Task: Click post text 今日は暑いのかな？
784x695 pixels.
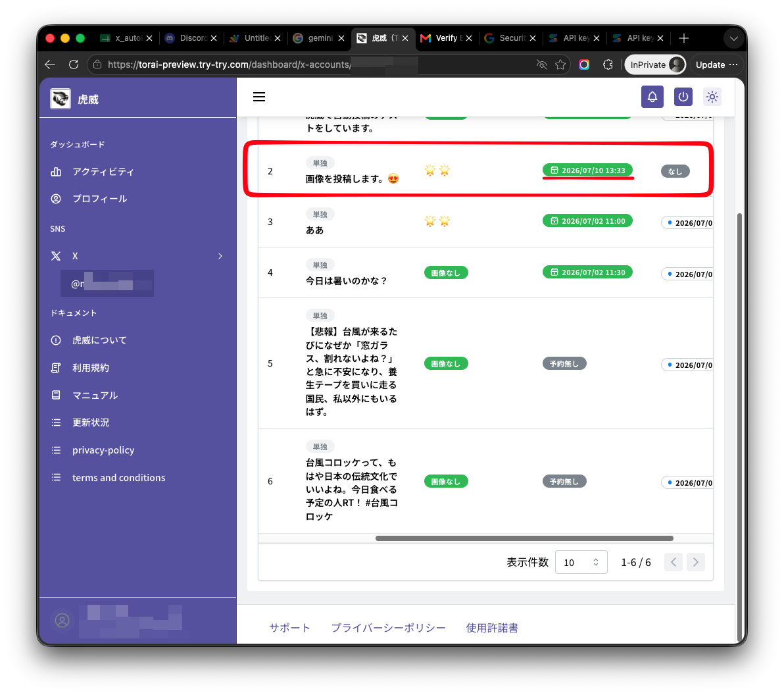Action: [347, 281]
